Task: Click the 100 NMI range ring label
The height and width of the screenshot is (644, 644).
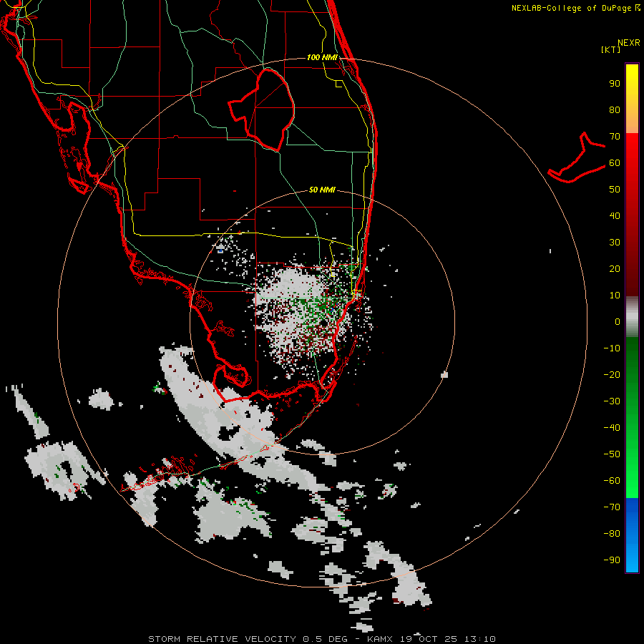Action: [322, 57]
